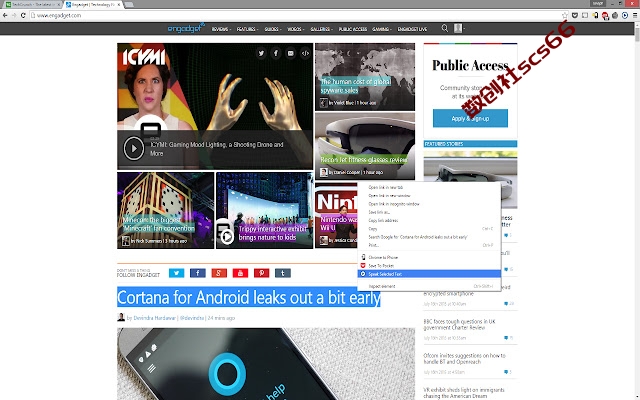Open 'The human cost of global spyware sales' story
640x400 pixels.
(356, 86)
